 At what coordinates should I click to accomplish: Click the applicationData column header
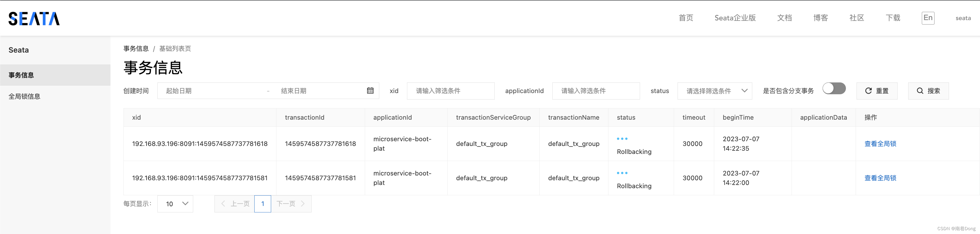pyautogui.click(x=823, y=118)
